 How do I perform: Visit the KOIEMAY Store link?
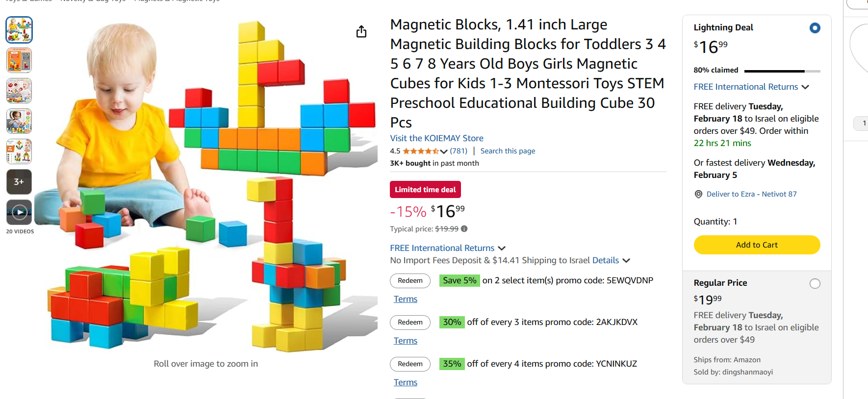pos(436,138)
